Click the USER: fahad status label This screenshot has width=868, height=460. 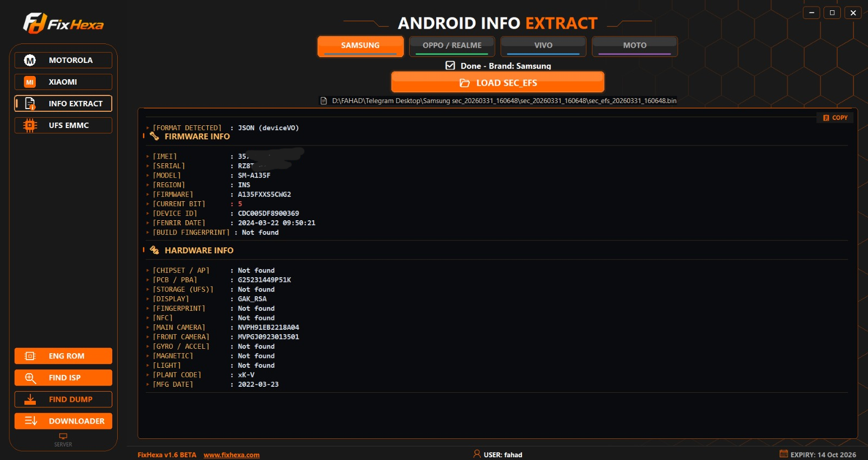click(x=503, y=455)
